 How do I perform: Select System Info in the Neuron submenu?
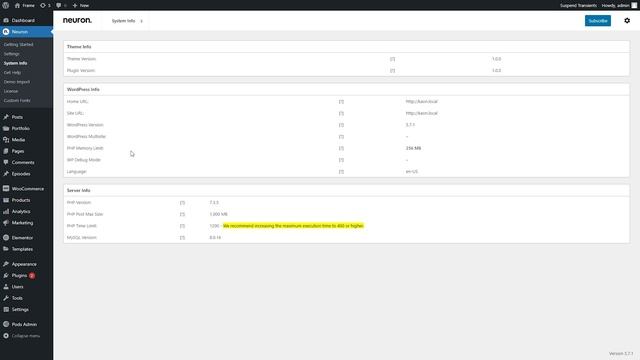(x=16, y=63)
